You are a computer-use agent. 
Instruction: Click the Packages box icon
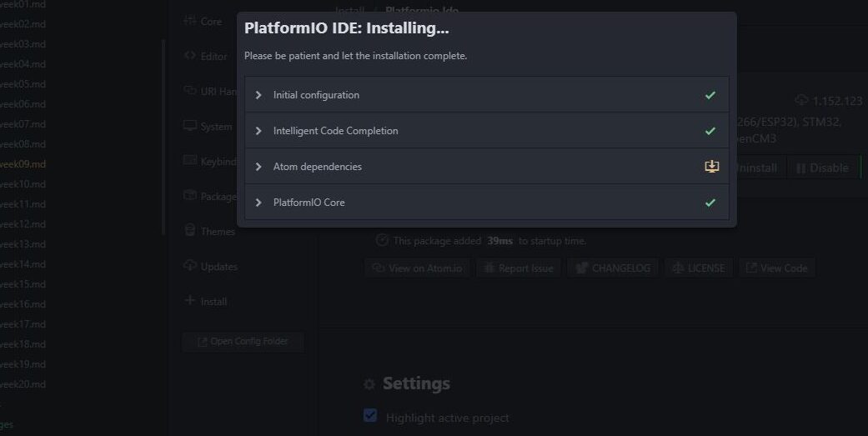coord(190,195)
